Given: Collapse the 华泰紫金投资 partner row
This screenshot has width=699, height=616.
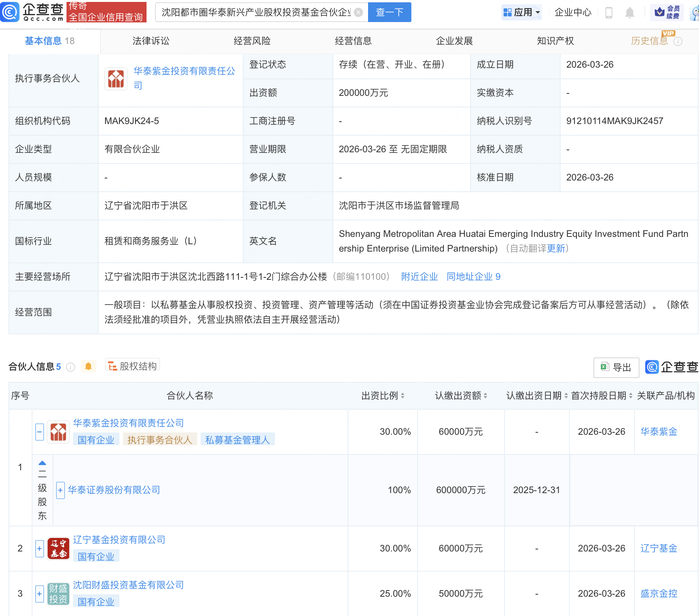Looking at the screenshot, I should [x=39, y=432].
